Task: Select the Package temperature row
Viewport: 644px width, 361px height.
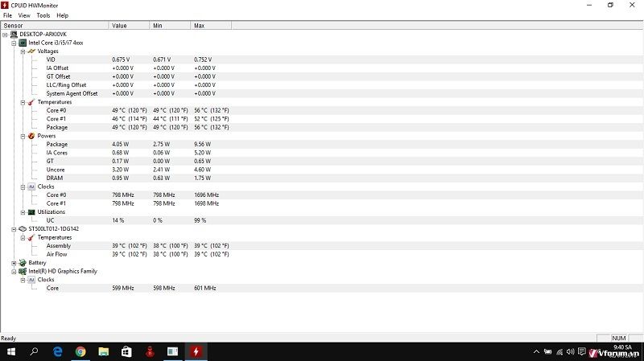Action: [322, 127]
